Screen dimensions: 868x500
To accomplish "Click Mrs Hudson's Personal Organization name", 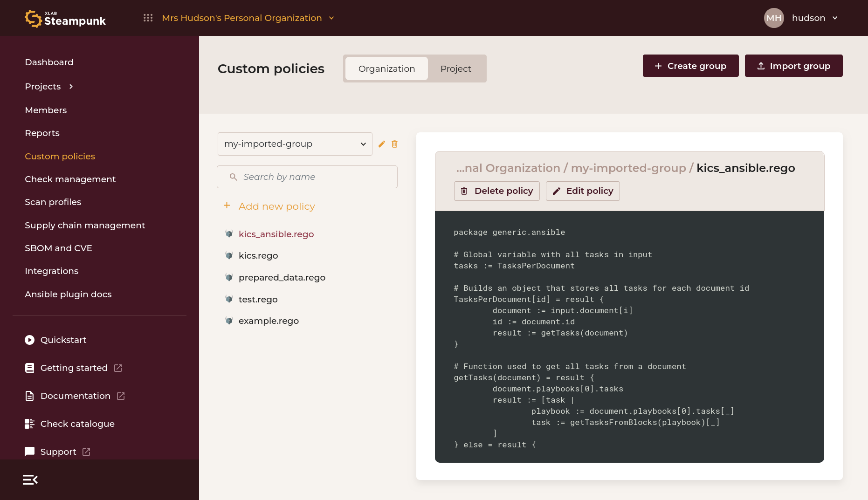I will (x=242, y=18).
